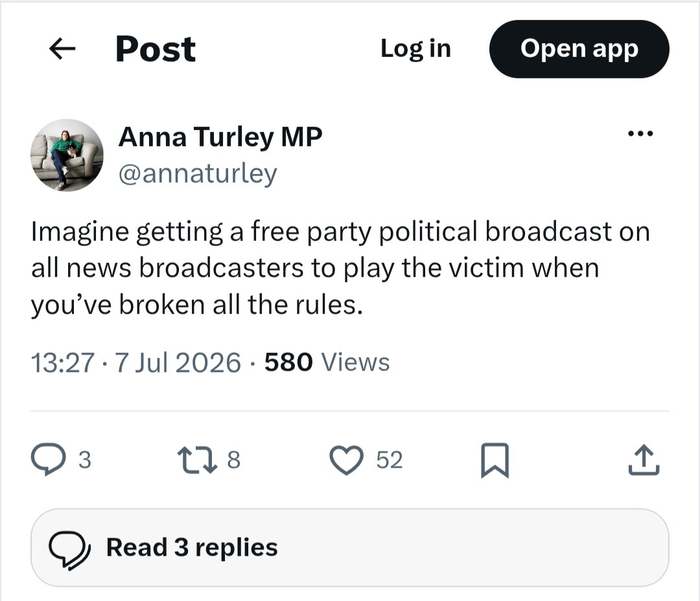View the 580 Views count
The width and height of the screenshot is (700, 601).
click(x=327, y=362)
